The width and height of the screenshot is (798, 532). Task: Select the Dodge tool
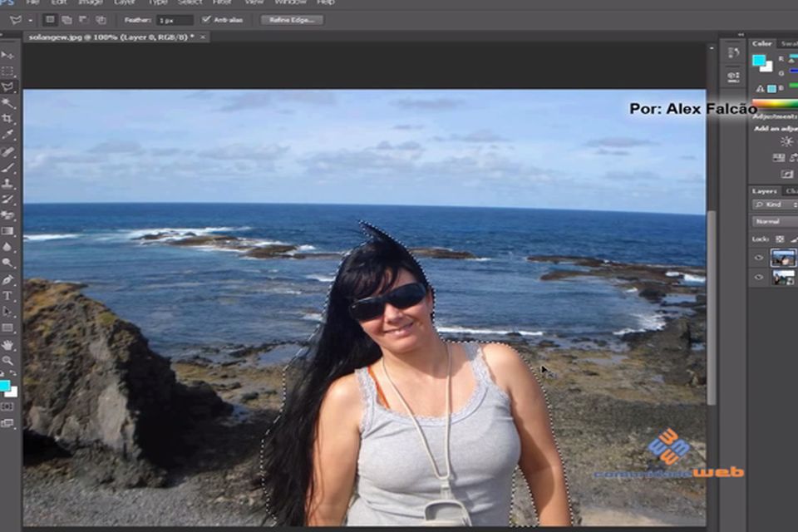(7, 263)
